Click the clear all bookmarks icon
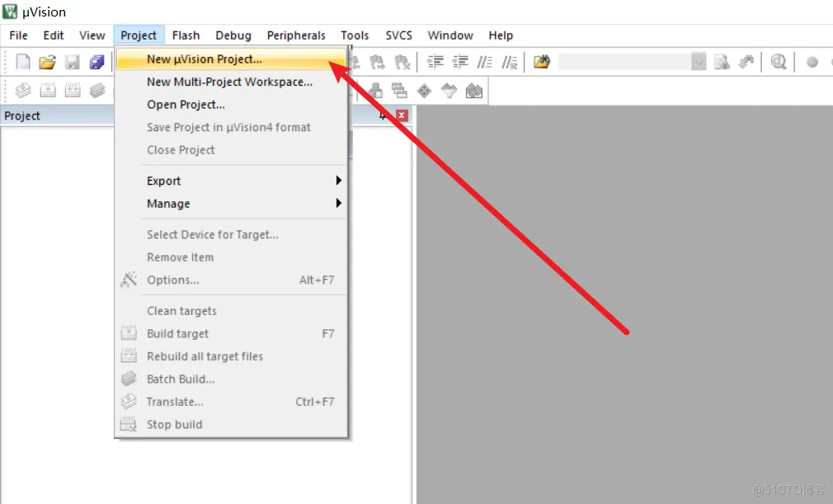Image resolution: width=833 pixels, height=504 pixels. pyautogui.click(x=402, y=62)
